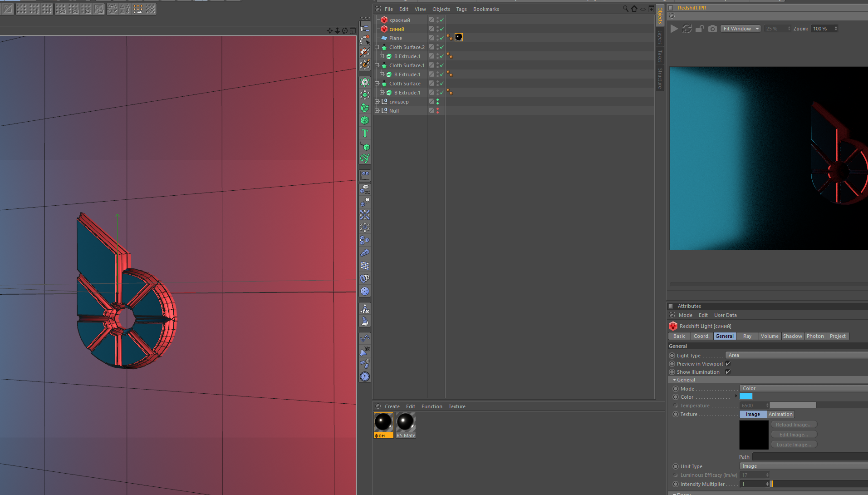Toggle visibility dots for Null object

click(x=438, y=110)
